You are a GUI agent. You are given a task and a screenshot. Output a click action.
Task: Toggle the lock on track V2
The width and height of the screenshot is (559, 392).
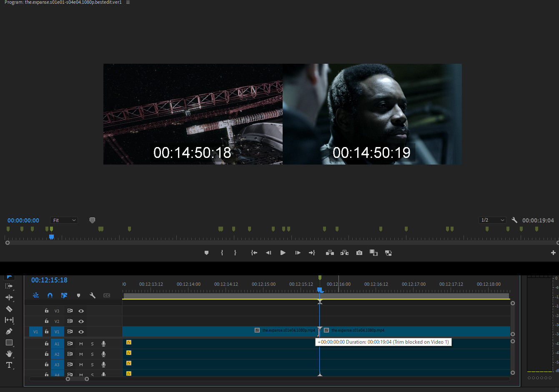47,321
